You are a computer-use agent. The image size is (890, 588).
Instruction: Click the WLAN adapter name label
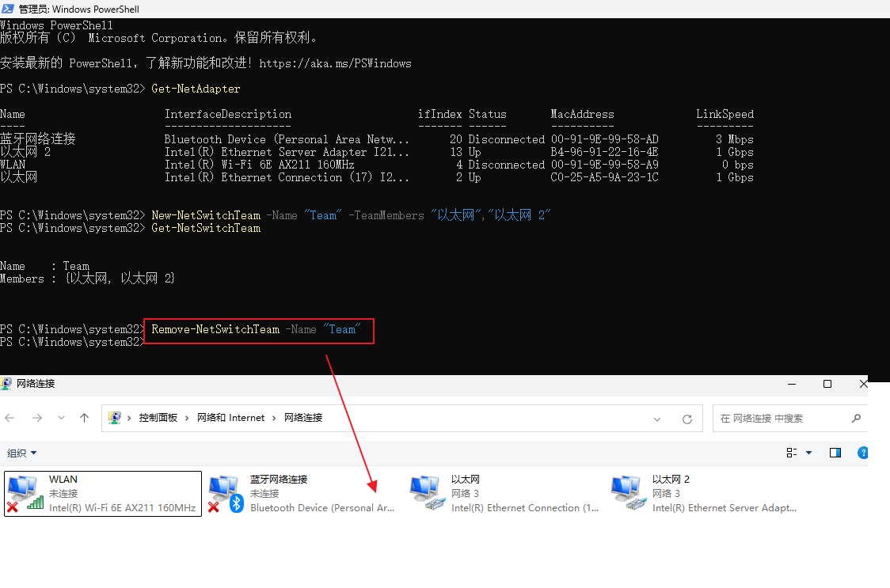point(63,480)
